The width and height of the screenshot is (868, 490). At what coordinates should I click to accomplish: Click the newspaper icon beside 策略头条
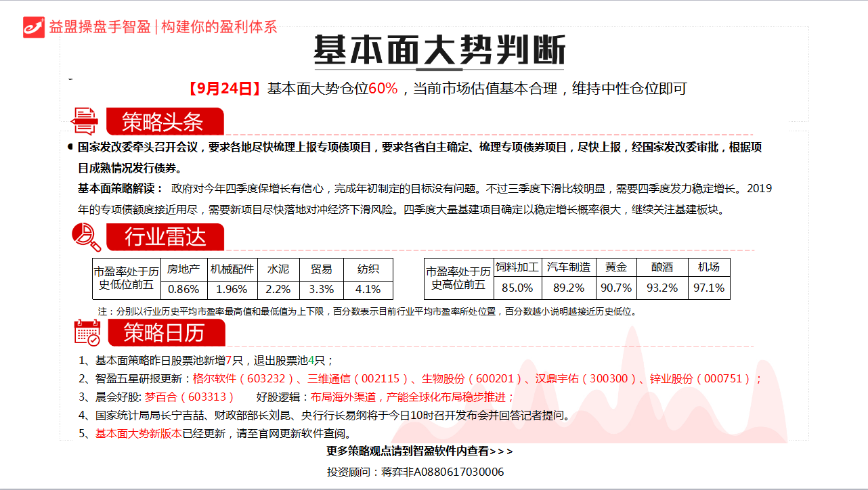tap(85, 121)
